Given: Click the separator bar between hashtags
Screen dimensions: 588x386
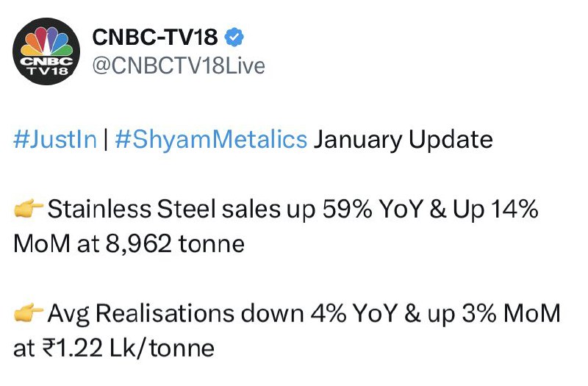Looking at the screenshot, I should click(106, 139).
